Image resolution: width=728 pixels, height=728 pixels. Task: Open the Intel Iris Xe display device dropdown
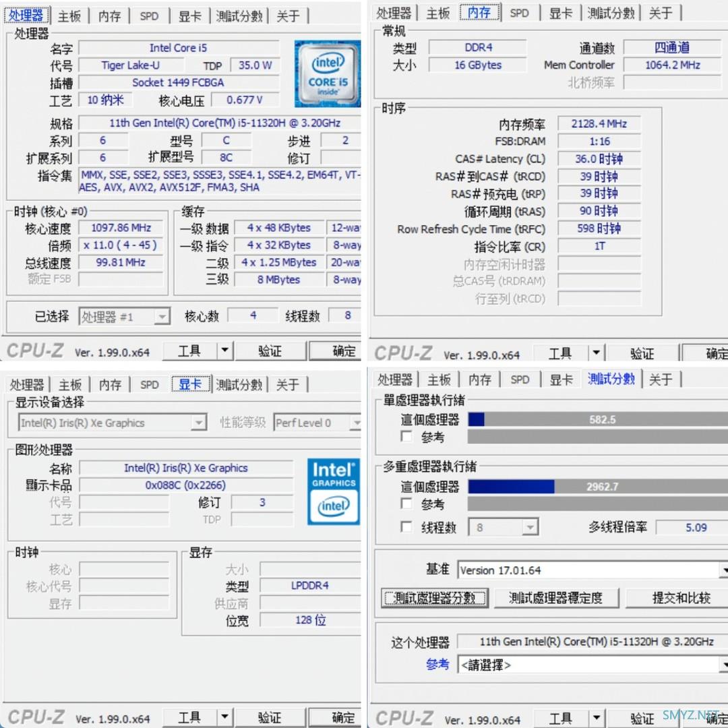point(198,423)
